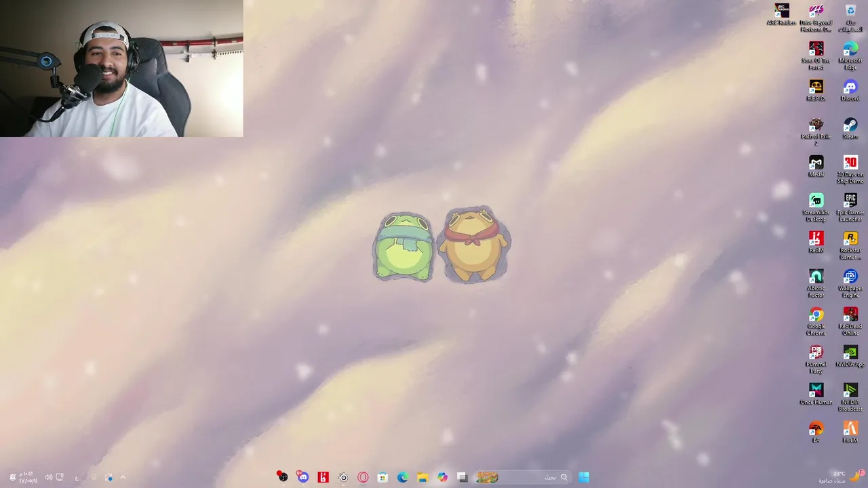Select the Streamlabs Desktop shortcut
Image resolution: width=868 pixels, height=488 pixels.
(816, 207)
